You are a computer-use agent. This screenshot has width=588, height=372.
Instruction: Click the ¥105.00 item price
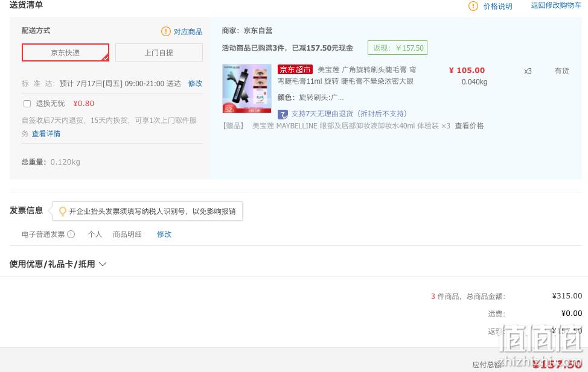coord(467,71)
